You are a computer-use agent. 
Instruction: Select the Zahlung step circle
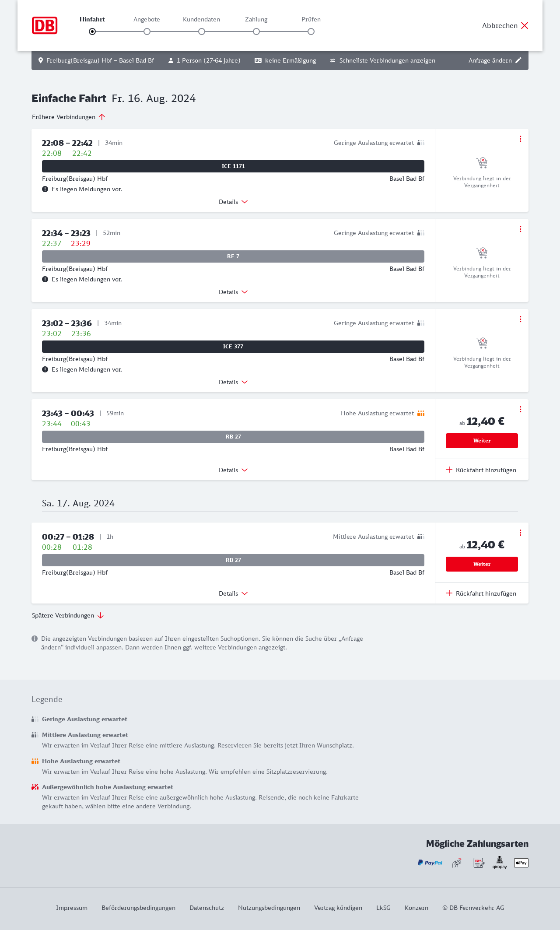tap(256, 32)
